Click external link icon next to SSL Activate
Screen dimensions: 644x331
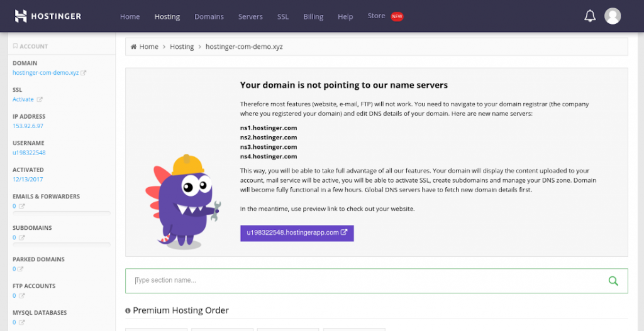pos(40,99)
